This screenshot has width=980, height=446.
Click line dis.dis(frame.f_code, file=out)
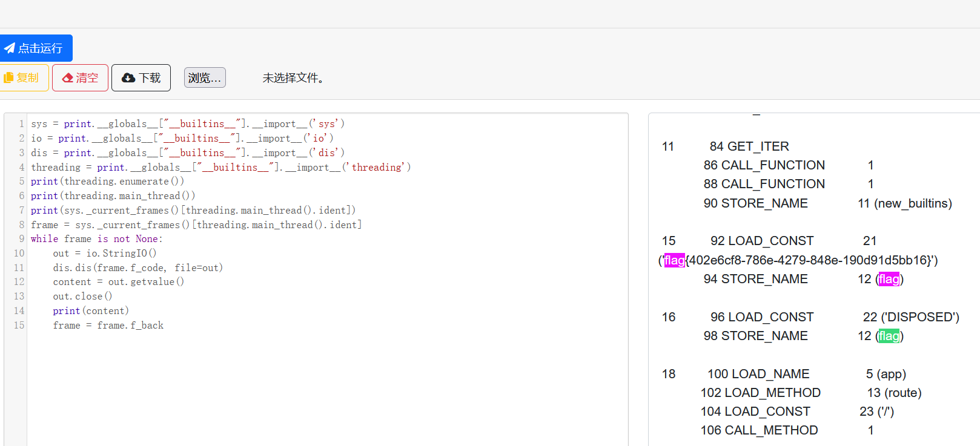(138, 267)
